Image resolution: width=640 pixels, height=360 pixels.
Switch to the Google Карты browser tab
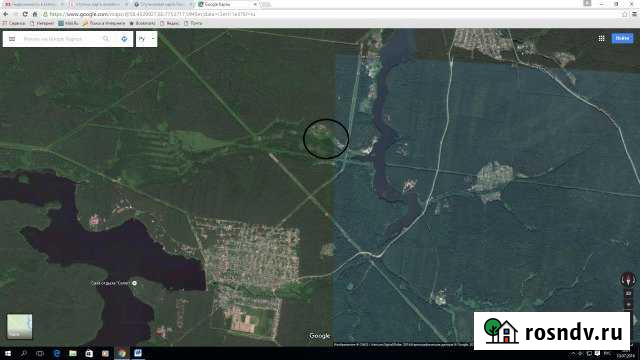[x=227, y=4]
